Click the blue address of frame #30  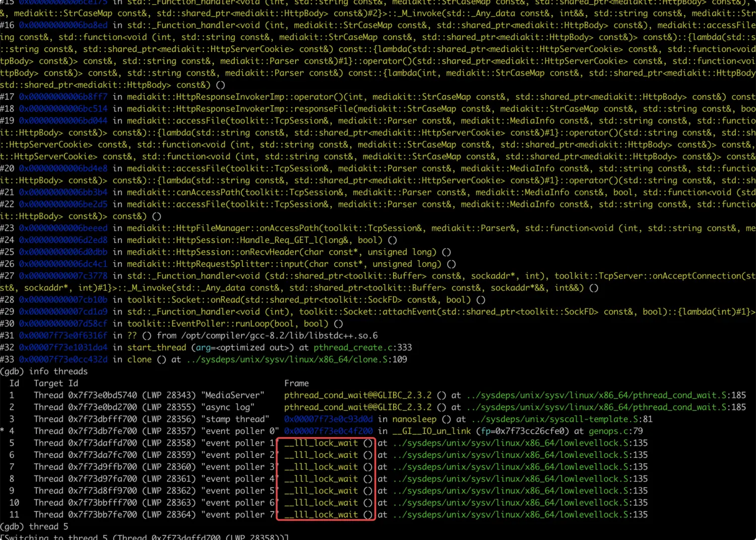point(63,323)
